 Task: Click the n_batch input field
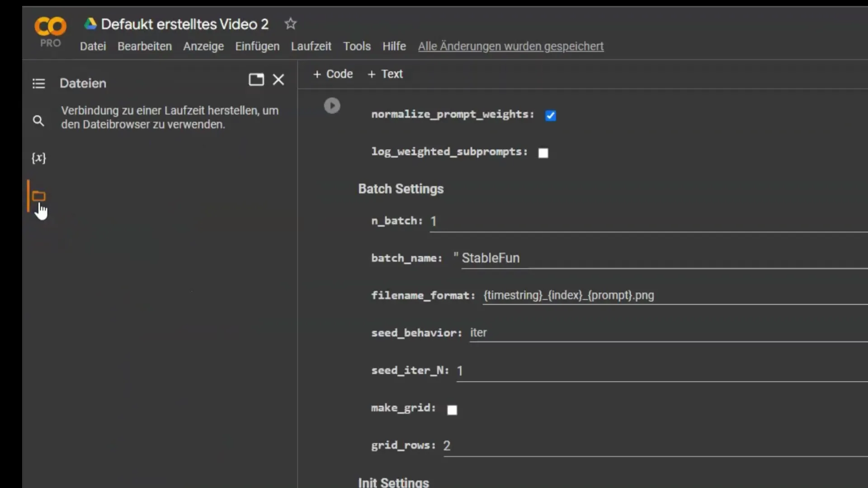[x=649, y=221]
